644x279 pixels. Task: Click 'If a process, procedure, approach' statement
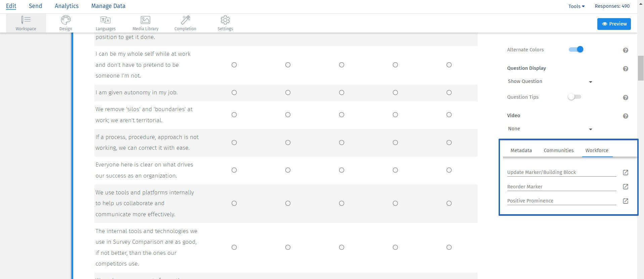pyautogui.click(x=147, y=142)
